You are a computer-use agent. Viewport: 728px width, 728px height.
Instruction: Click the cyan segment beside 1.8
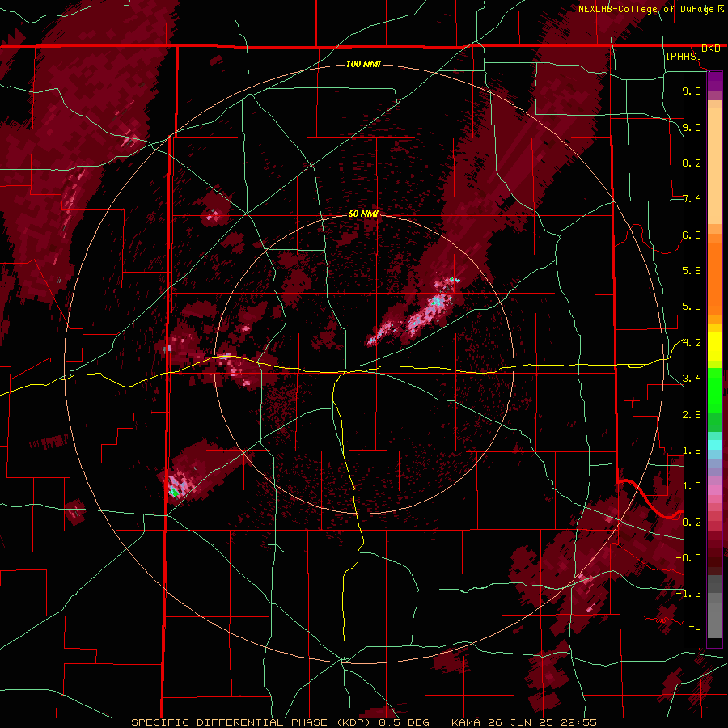click(714, 445)
